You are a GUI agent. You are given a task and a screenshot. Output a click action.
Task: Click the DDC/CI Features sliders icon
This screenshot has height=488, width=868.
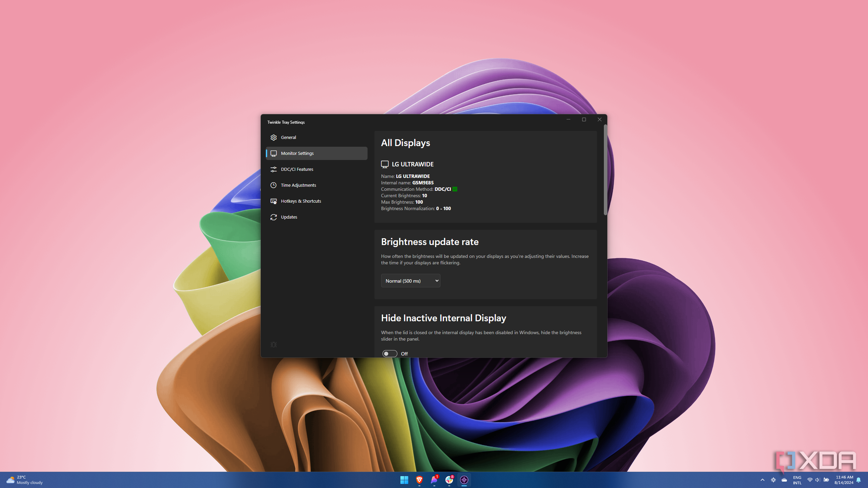coord(273,169)
